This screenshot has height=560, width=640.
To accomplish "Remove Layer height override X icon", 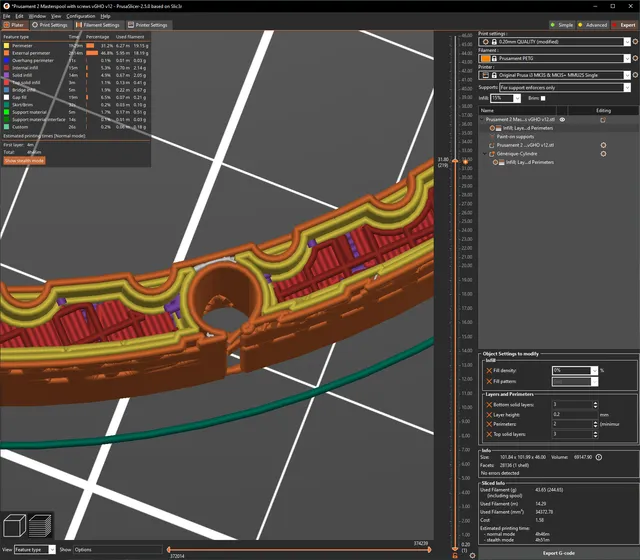I will 489,415.
